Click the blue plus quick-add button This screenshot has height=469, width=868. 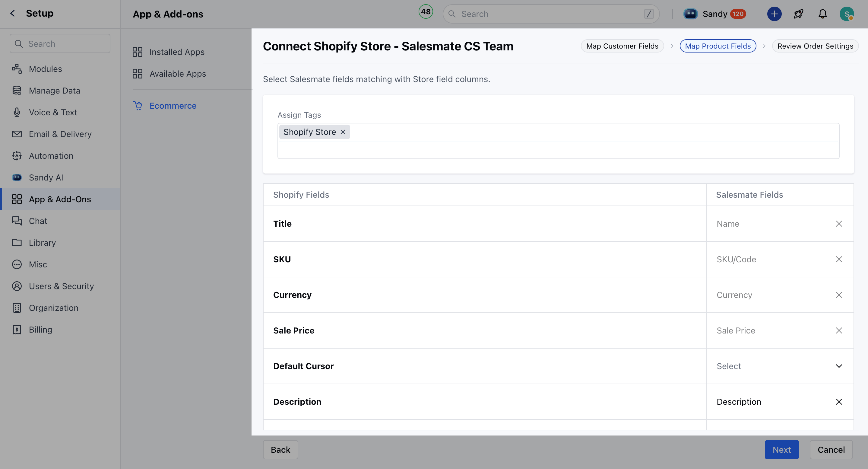774,14
